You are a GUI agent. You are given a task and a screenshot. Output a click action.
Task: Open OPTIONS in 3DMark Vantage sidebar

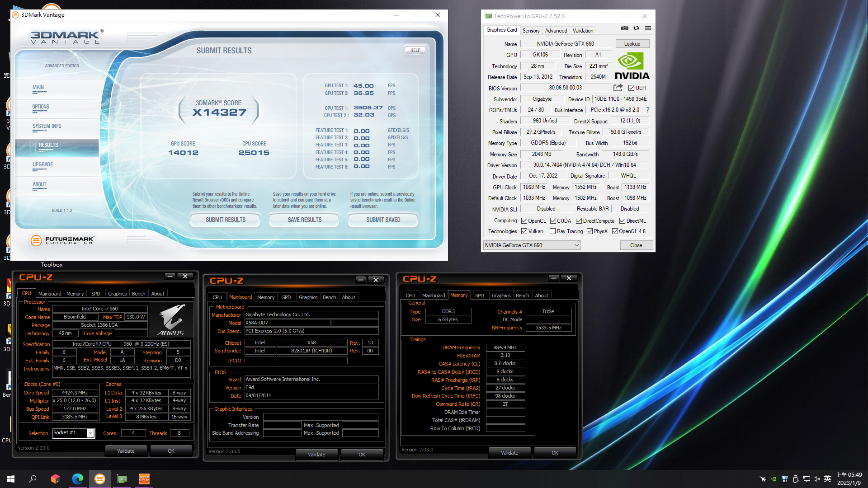(x=41, y=107)
